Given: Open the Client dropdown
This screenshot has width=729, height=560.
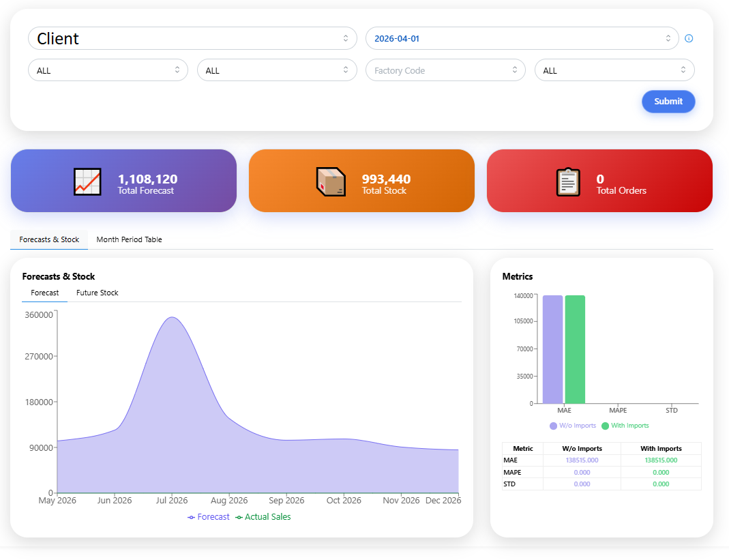Looking at the screenshot, I should pos(192,39).
